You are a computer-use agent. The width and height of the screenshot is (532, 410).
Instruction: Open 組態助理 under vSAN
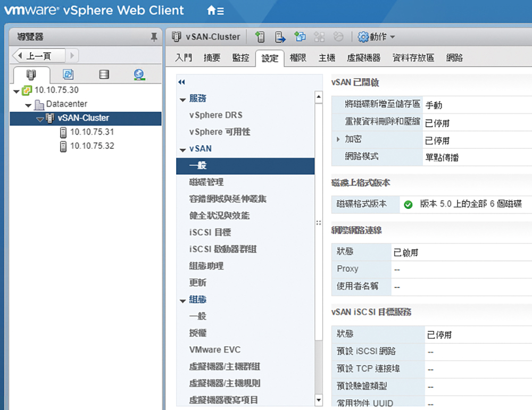206,266
